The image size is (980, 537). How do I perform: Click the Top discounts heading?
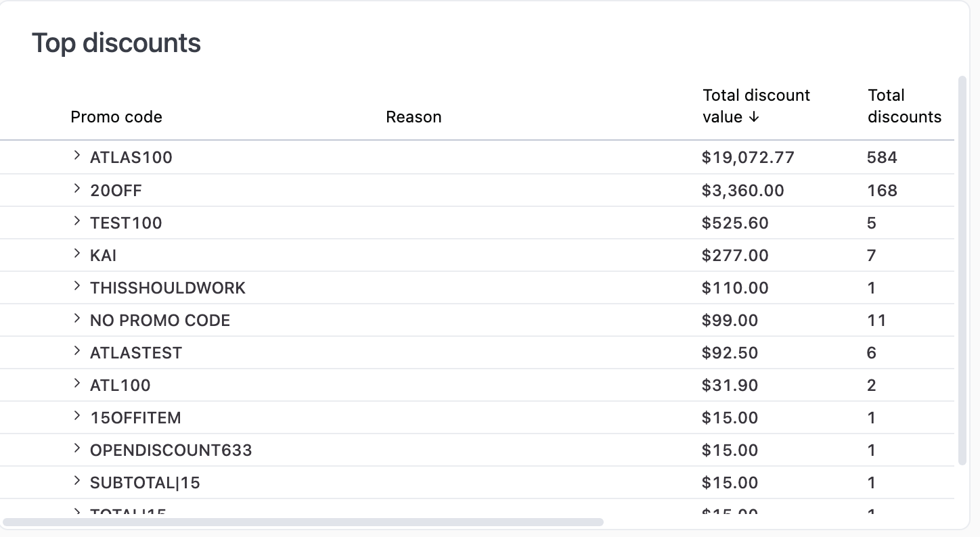click(116, 43)
